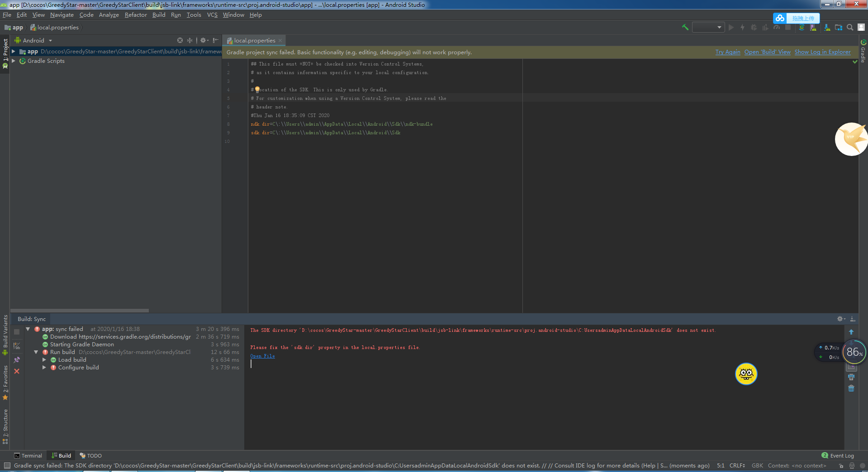Toggle the view mode icon in Build panel
The image size is (868, 472).
coord(17,346)
